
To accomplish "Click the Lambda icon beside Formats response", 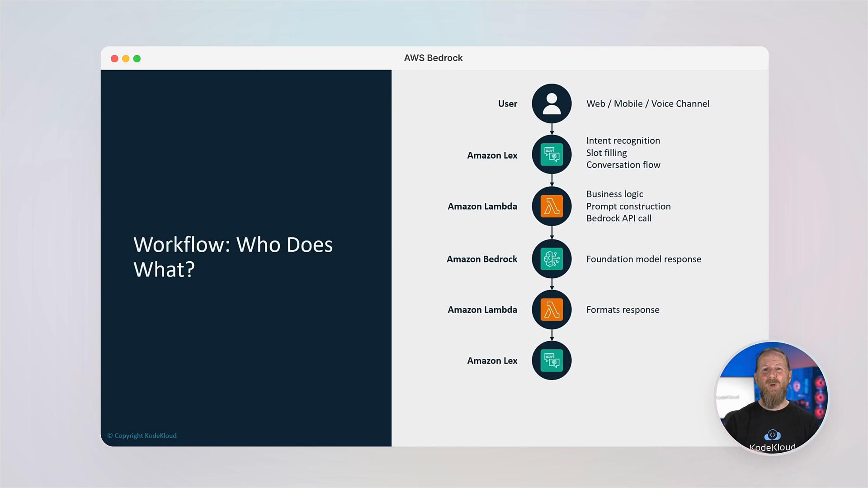I will [x=552, y=310].
